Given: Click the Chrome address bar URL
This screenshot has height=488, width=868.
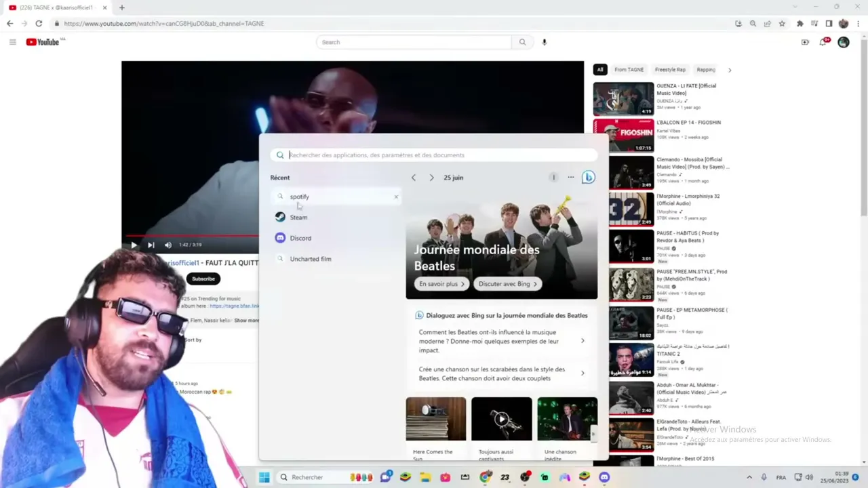Looking at the screenshot, I should tap(163, 24).
